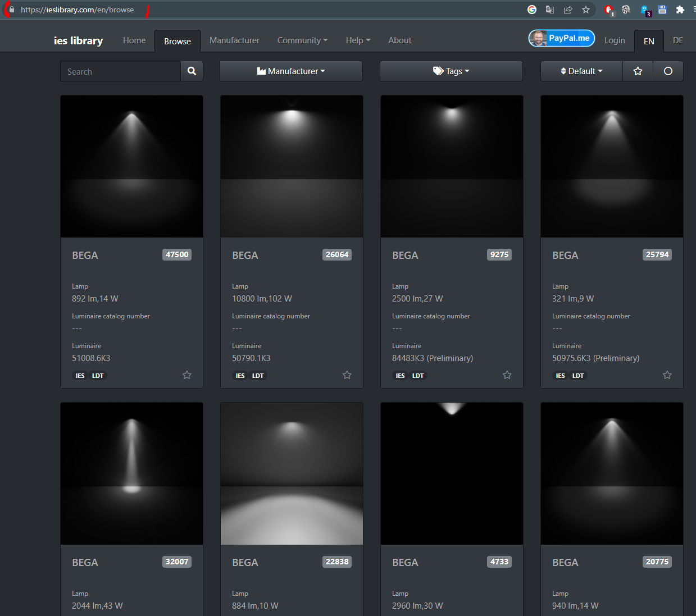Open the Manufacturer filter dropdown

[x=291, y=71]
